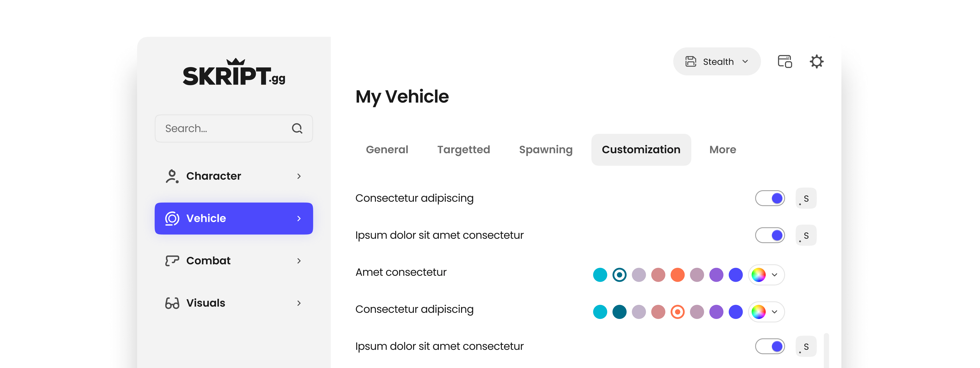Open the General tab
The width and height of the screenshot is (980, 368).
pyautogui.click(x=387, y=150)
